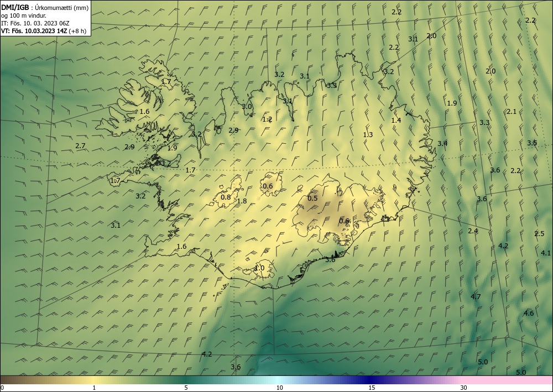The height and width of the screenshot is (392, 553).
Task: Click the 1.2 value label
Action: (x=267, y=119)
